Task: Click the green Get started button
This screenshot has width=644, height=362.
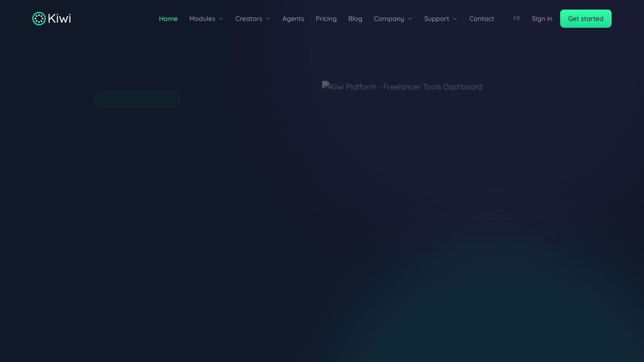Action: pos(586,19)
